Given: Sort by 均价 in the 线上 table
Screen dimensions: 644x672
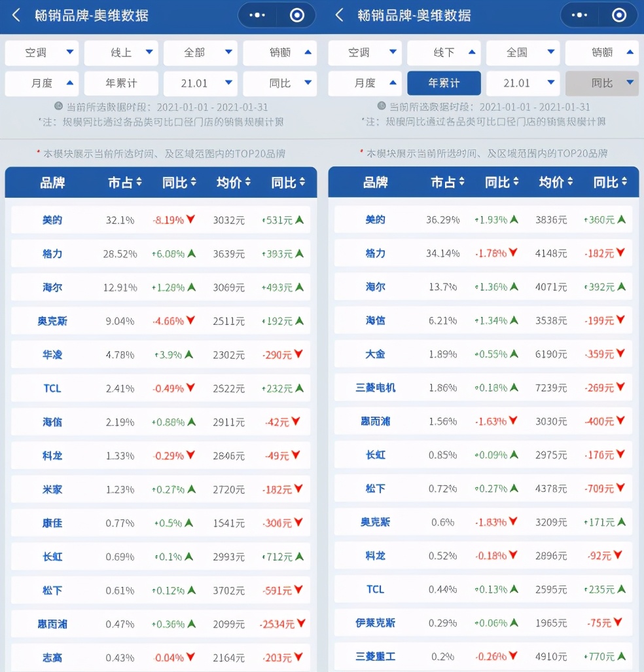Looking at the screenshot, I should 233,183.
